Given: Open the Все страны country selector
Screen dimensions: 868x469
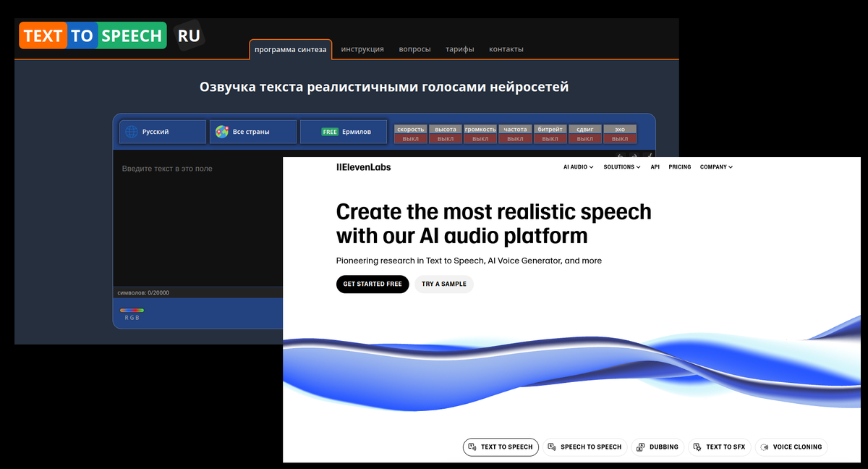Looking at the screenshot, I should tap(253, 132).
